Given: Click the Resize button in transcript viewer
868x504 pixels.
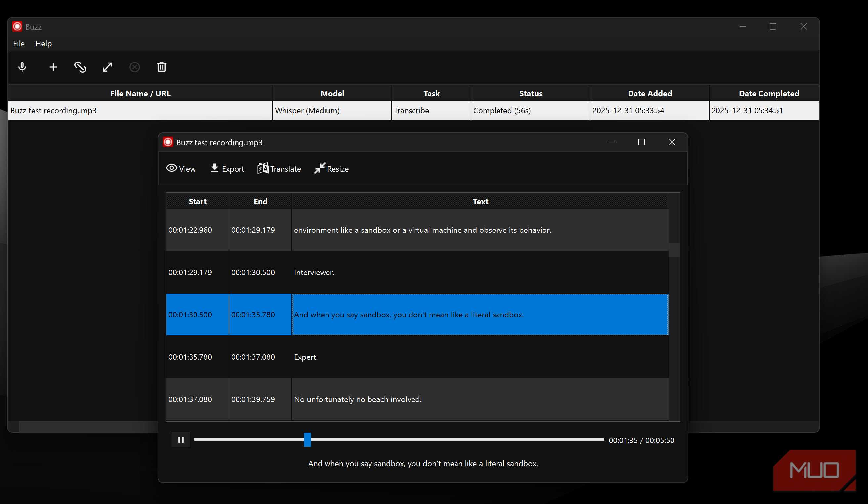Looking at the screenshot, I should [x=331, y=168].
